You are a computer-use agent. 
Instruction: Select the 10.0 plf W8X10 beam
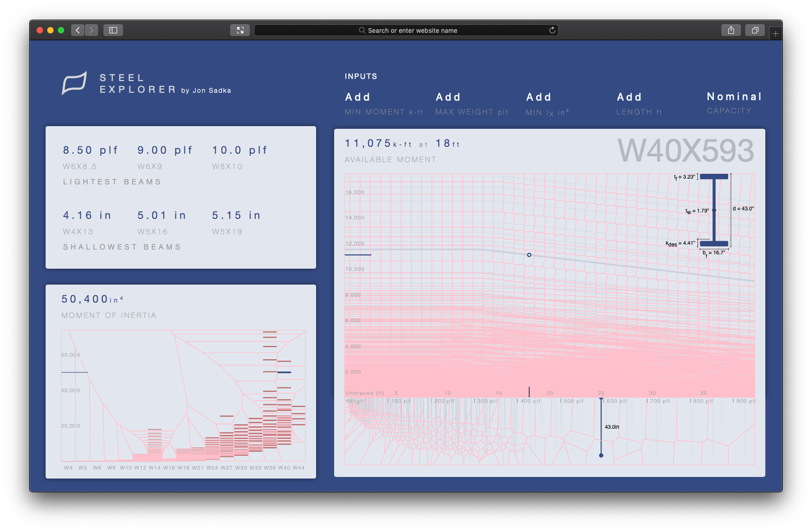coord(240,157)
